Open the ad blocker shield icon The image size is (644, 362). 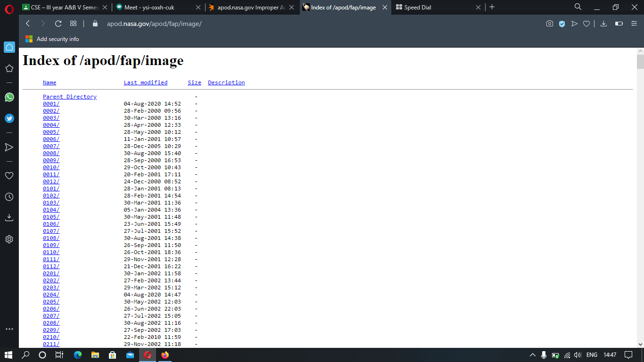click(x=562, y=24)
